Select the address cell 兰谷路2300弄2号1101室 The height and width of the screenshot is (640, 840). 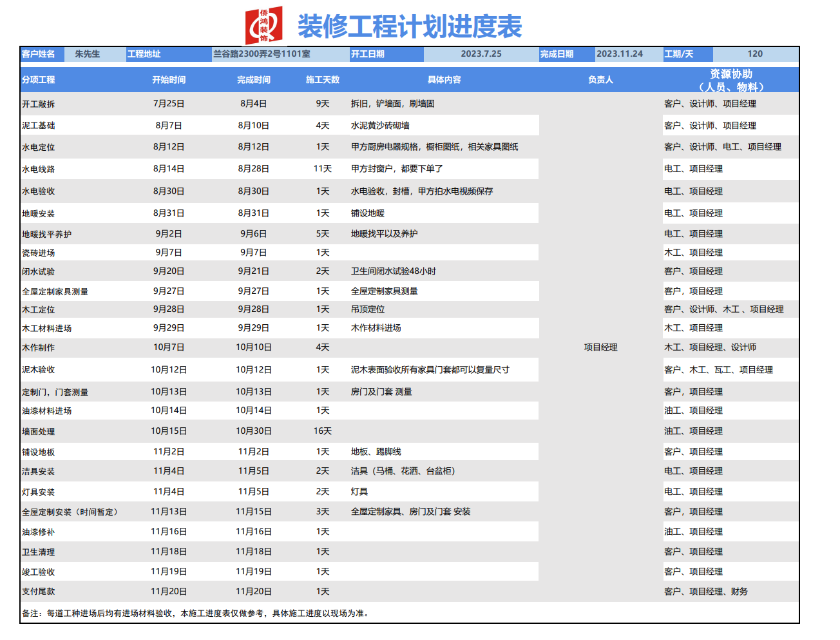[x=262, y=54]
